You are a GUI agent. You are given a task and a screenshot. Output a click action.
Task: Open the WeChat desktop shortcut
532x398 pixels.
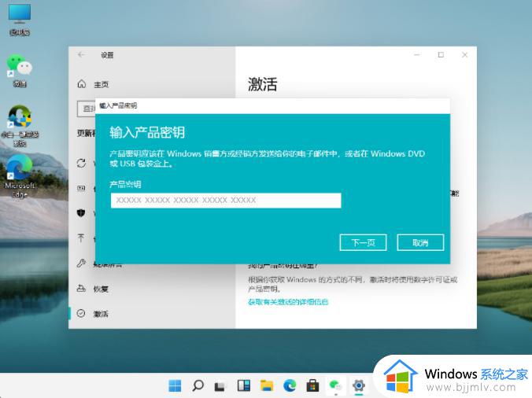click(x=20, y=71)
